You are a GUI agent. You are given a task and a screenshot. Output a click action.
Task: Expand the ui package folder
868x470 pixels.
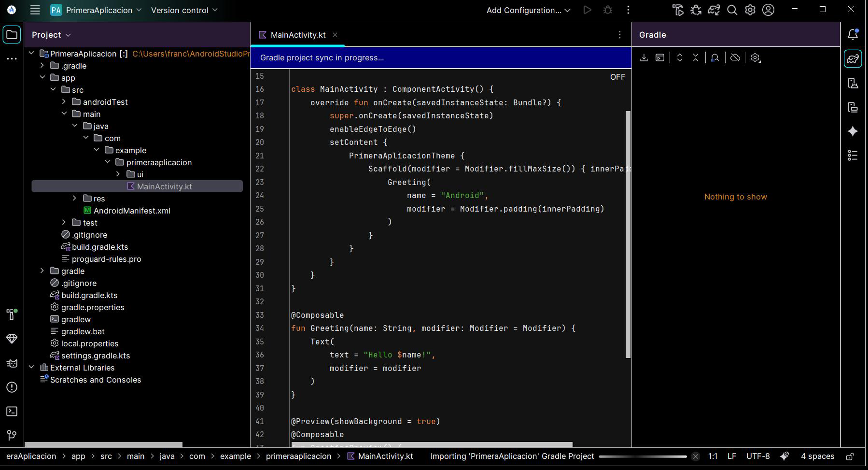[118, 174]
